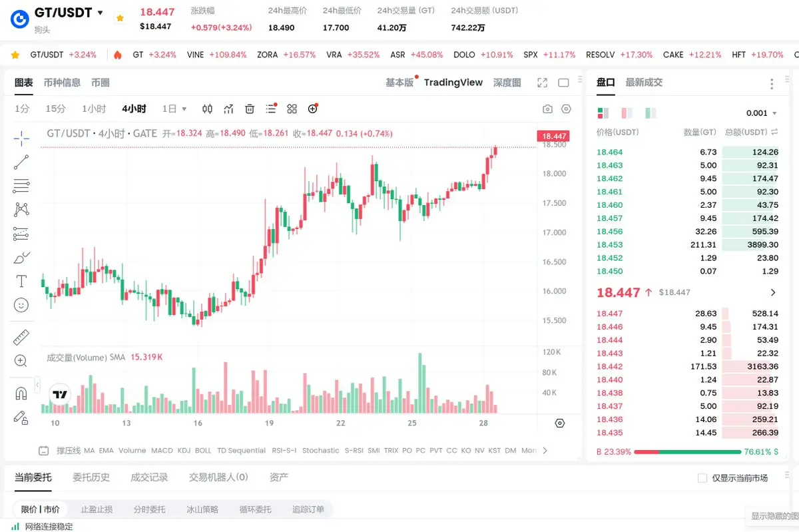Open the GT/USDT pair selector dropdown
This screenshot has height=532, width=799.
pyautogui.click(x=100, y=13)
